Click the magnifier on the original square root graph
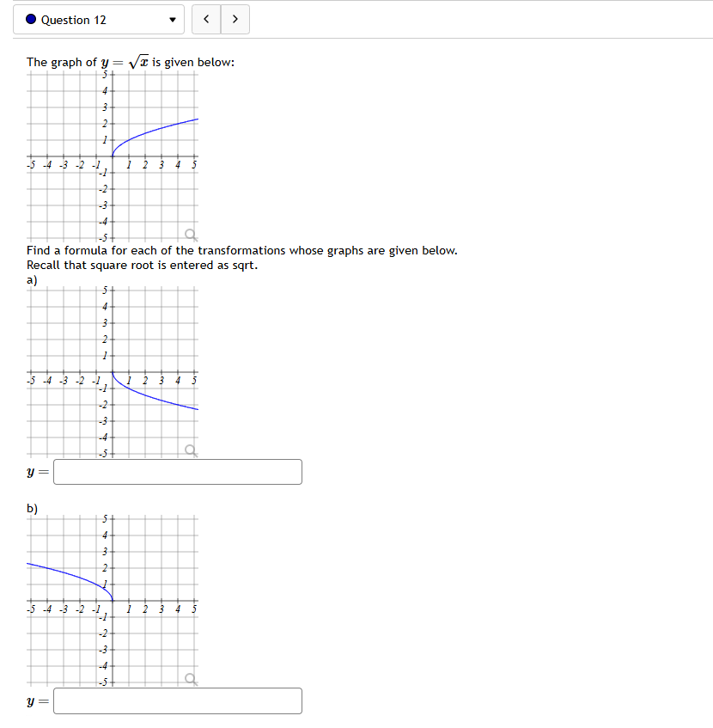This screenshot has height=728, width=713. (x=189, y=234)
